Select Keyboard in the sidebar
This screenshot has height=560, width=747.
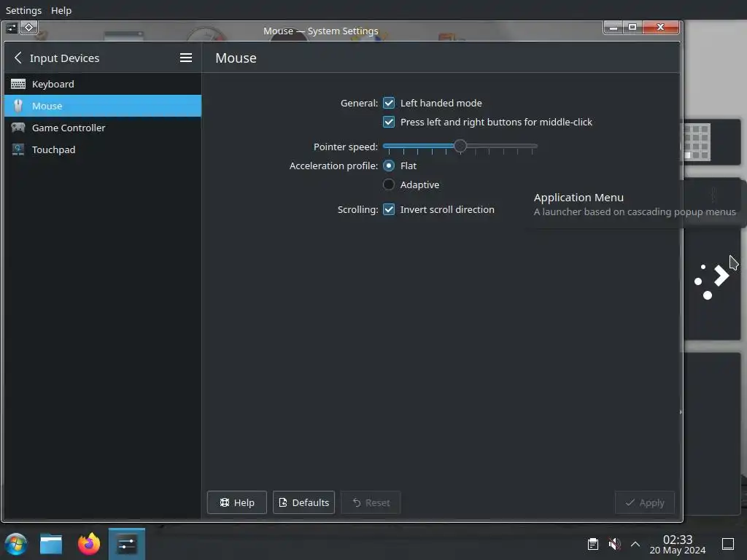coord(103,84)
